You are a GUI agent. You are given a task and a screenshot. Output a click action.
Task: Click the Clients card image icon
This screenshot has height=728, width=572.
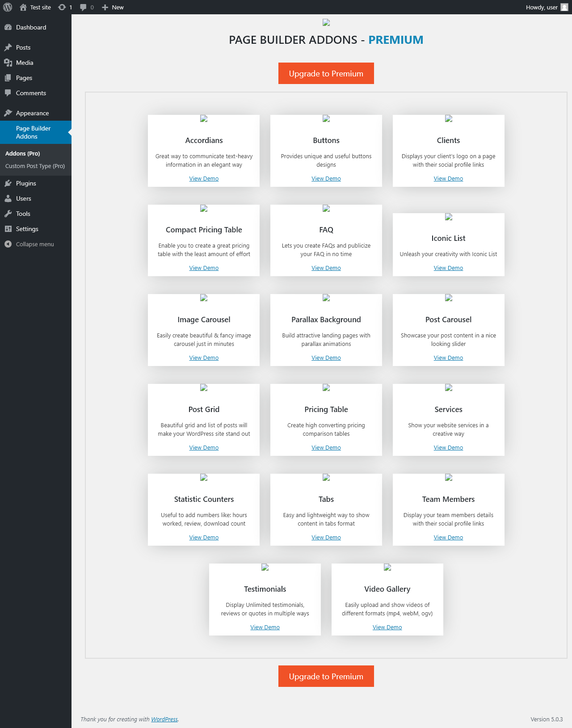[x=449, y=118]
